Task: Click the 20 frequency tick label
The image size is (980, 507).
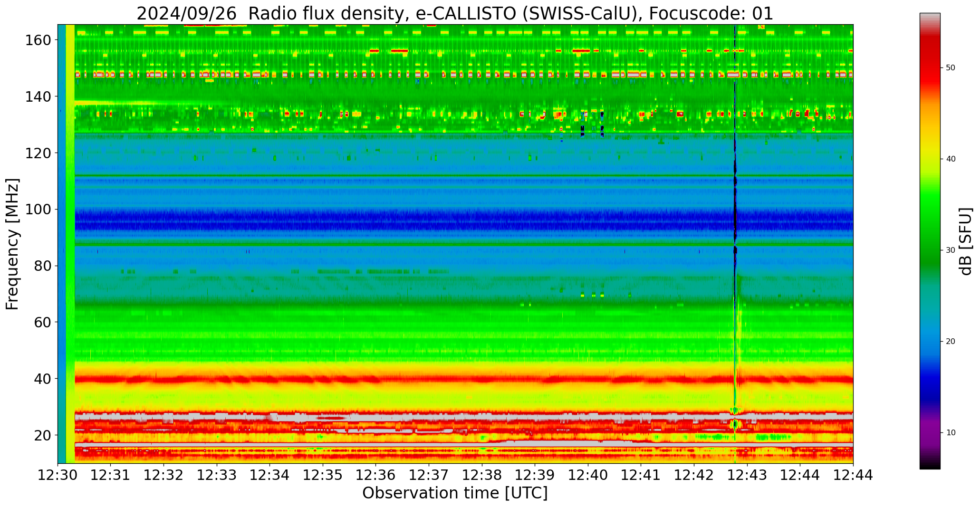Action: tap(43, 435)
